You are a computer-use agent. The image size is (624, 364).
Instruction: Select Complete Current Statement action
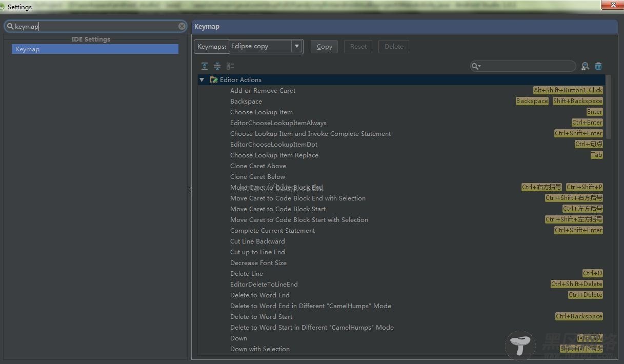[x=273, y=231]
